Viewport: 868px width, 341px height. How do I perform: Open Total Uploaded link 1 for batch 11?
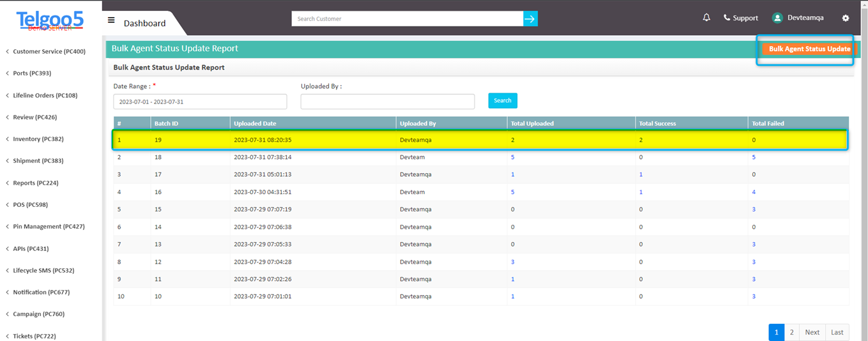pyautogui.click(x=513, y=279)
